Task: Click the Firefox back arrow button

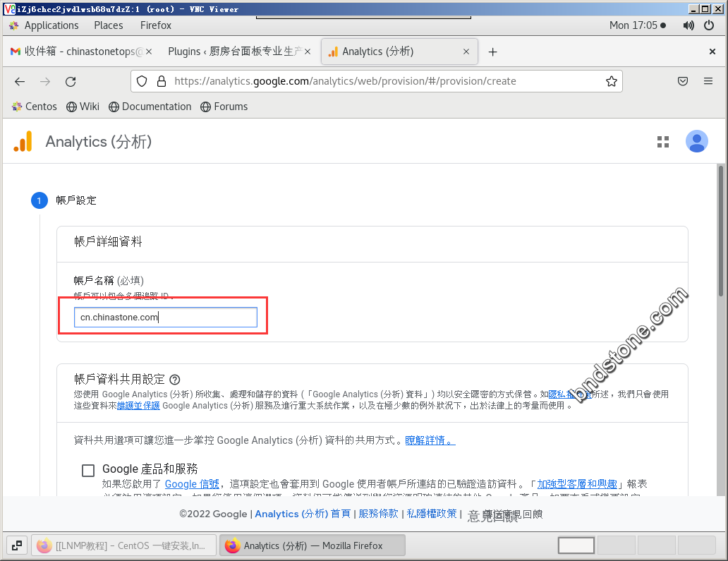Action: point(20,82)
